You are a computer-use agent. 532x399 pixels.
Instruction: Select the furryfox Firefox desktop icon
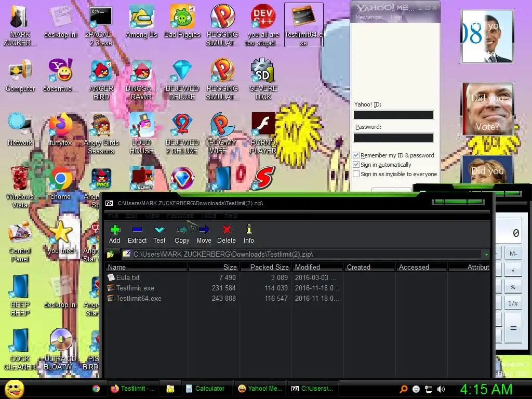pos(61,129)
